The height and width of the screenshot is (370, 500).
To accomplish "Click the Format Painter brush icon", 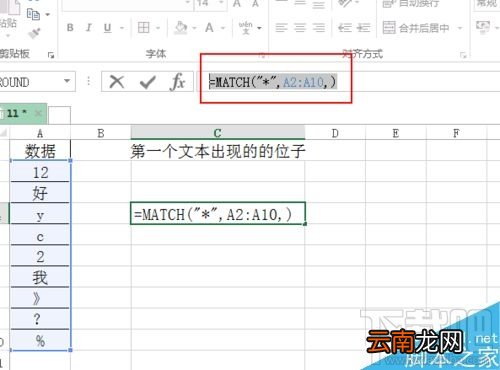I will pyautogui.click(x=34, y=33).
